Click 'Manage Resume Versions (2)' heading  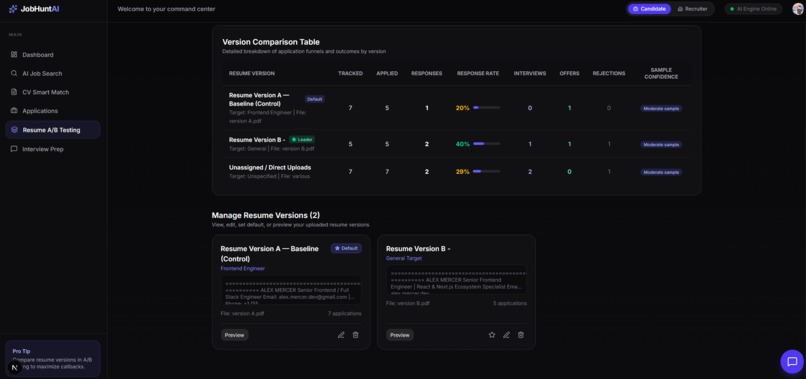coord(266,215)
